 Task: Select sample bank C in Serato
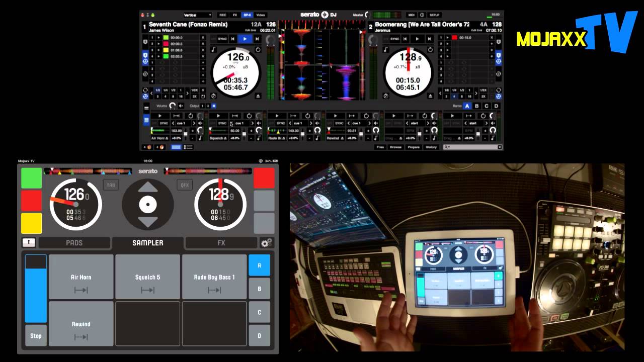487,106
